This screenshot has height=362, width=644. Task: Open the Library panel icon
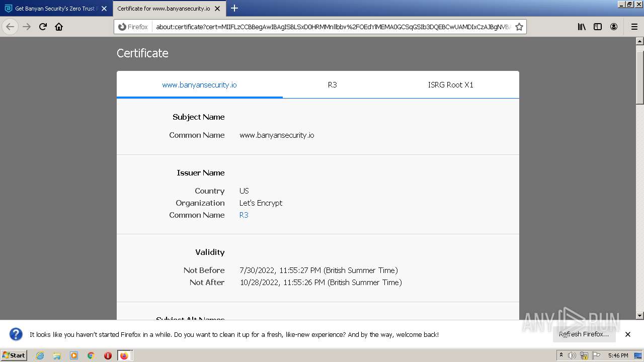[582, 27]
